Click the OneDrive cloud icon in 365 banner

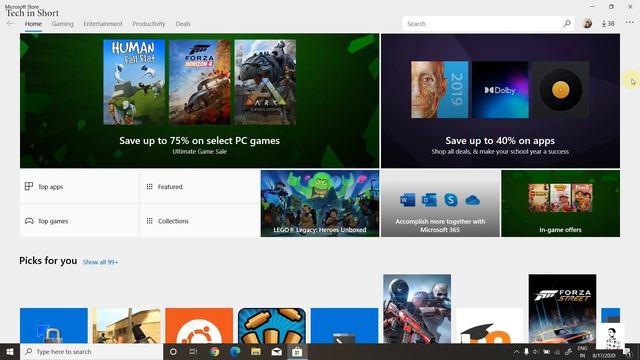point(472,200)
